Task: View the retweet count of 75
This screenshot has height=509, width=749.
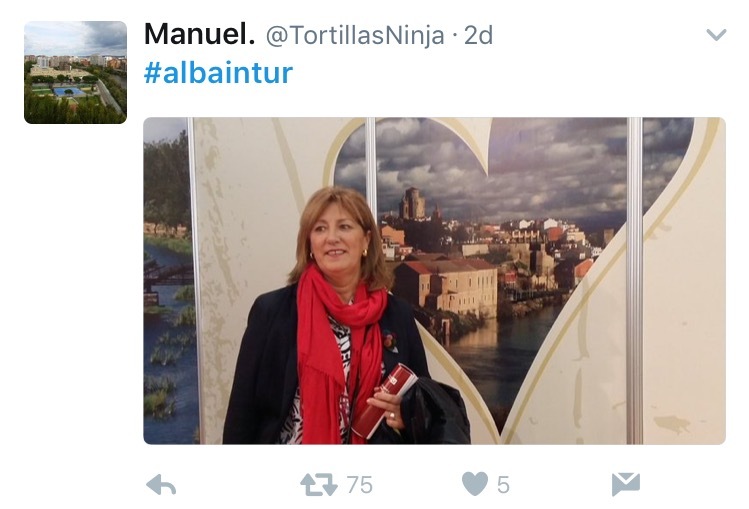Action: point(360,485)
